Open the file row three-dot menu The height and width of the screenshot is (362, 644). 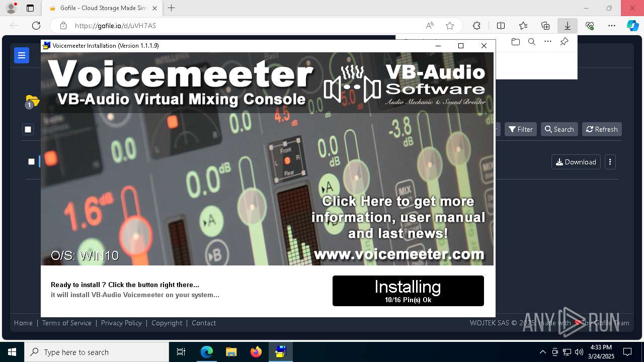coord(610,162)
